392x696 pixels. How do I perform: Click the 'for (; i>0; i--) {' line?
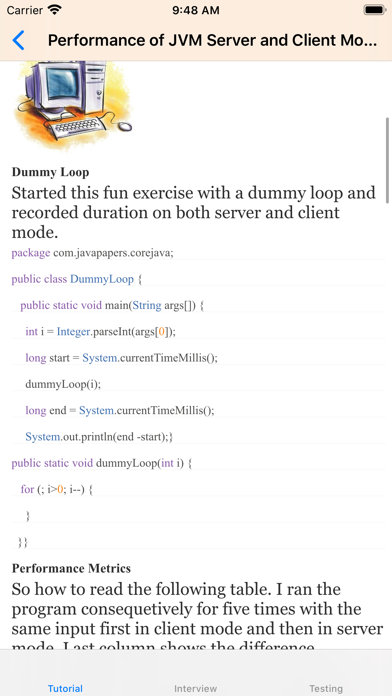pyautogui.click(x=56, y=490)
